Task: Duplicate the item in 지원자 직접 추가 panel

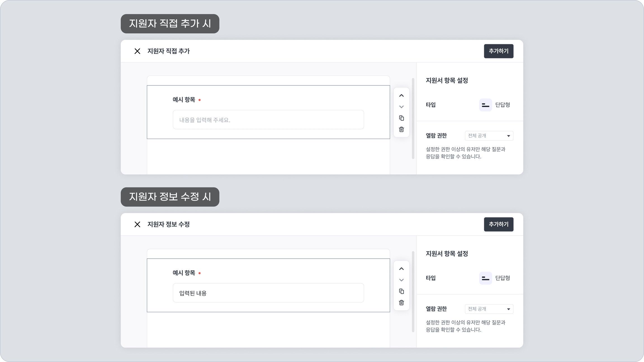Action: pos(401,118)
